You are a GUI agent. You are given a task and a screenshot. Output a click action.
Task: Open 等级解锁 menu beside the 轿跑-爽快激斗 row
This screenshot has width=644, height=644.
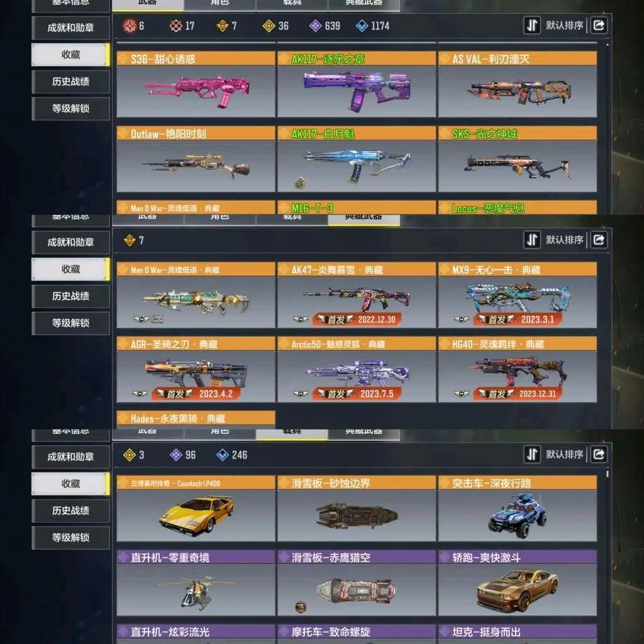[x=70, y=537]
